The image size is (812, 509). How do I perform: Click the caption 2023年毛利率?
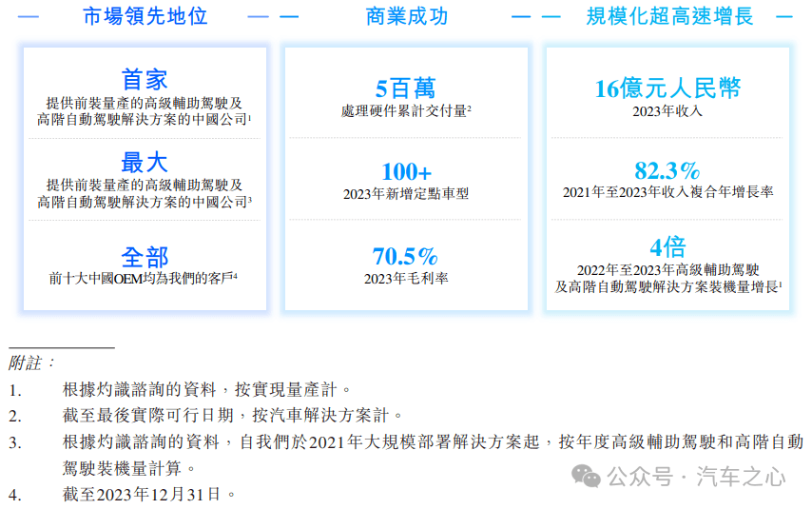pos(406,279)
